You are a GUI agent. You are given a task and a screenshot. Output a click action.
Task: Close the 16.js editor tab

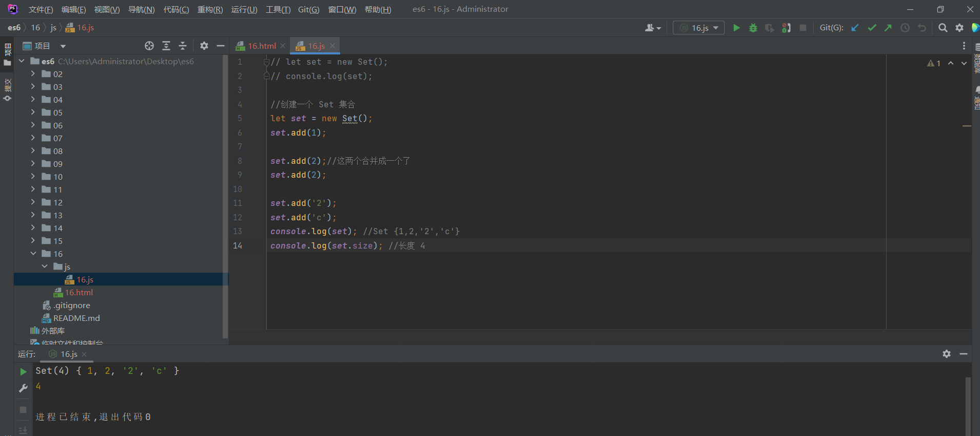pos(332,46)
